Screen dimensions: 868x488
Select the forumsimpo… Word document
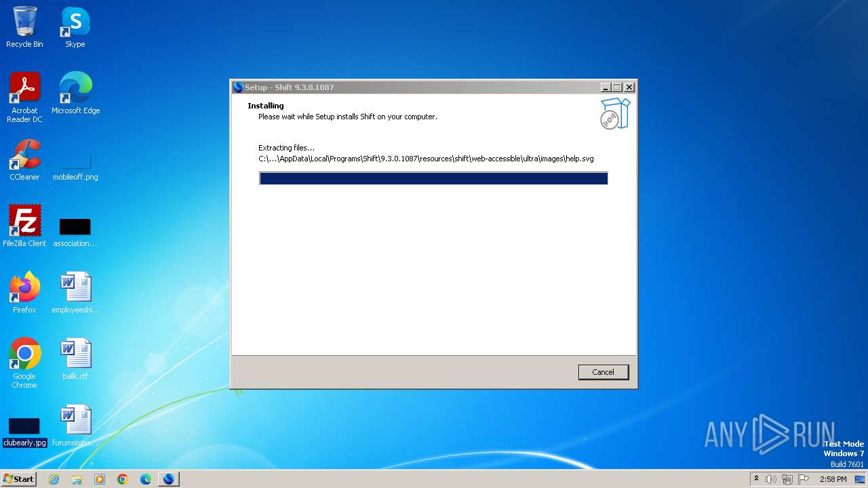point(75,426)
